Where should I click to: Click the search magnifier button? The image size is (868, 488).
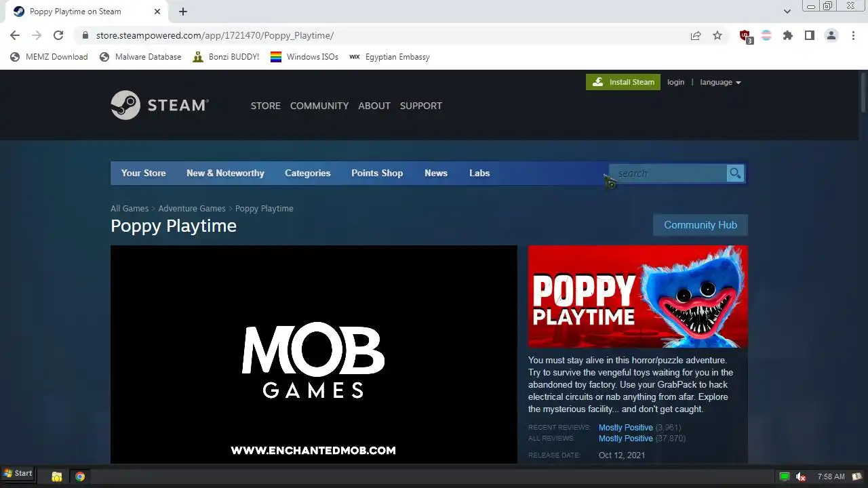pos(735,174)
